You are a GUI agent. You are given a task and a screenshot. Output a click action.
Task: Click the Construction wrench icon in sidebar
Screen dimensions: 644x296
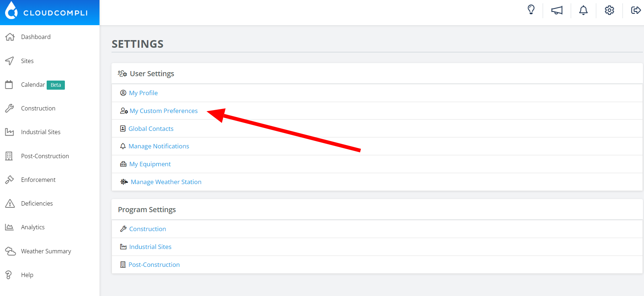(9, 108)
